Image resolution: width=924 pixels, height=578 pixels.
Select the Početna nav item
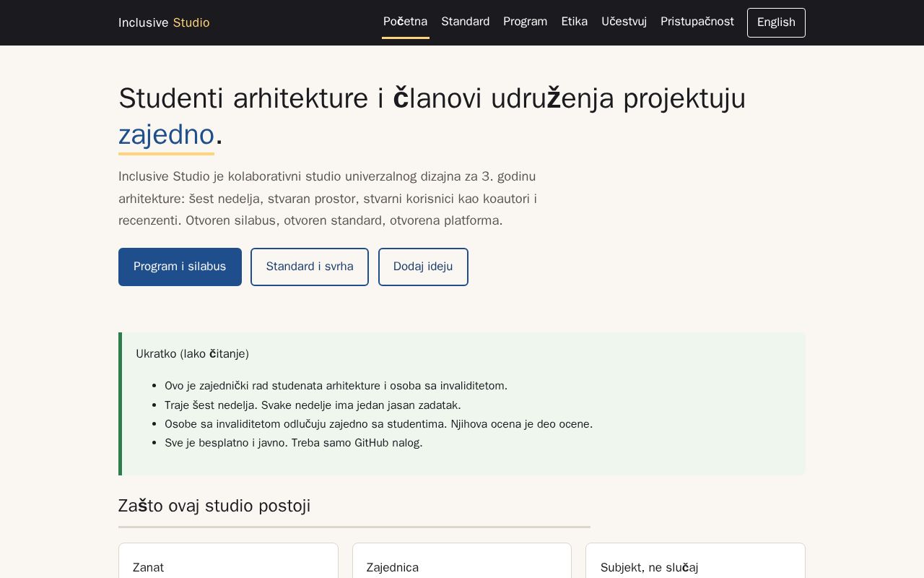coord(405,22)
